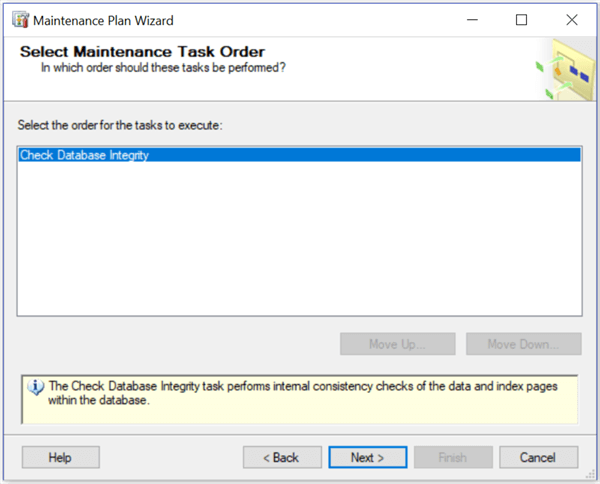
Task: Proceed with the Next button
Action: pyautogui.click(x=367, y=457)
